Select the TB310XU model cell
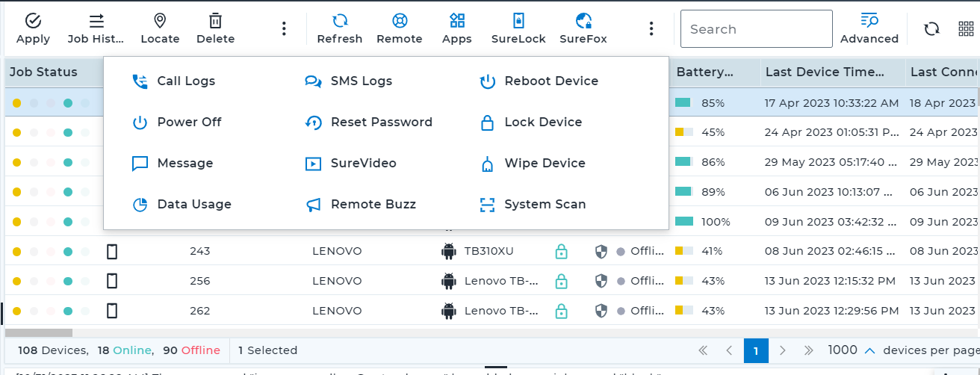980x375 pixels. coord(489,251)
